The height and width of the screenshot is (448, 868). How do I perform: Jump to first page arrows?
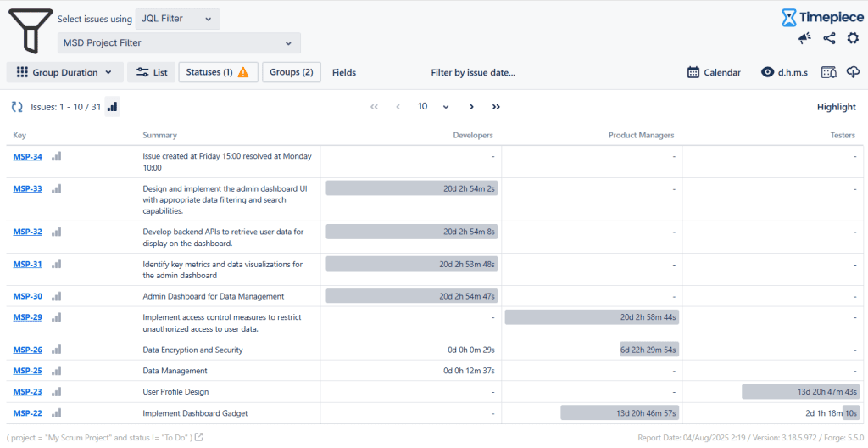(374, 106)
